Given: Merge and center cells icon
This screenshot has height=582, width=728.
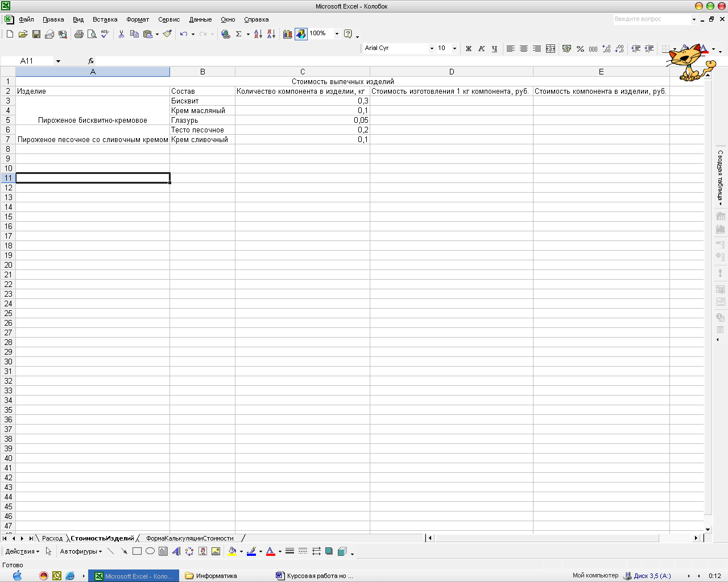Looking at the screenshot, I should point(550,49).
